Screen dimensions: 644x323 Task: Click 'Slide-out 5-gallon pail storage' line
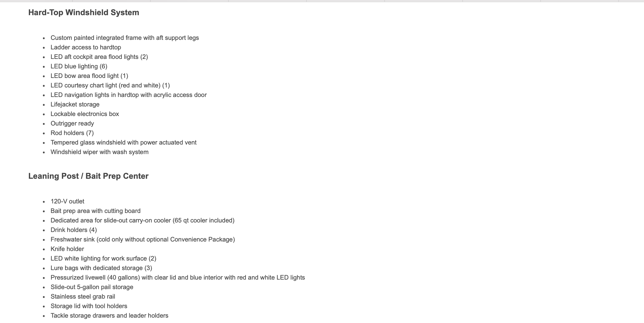[x=92, y=287]
